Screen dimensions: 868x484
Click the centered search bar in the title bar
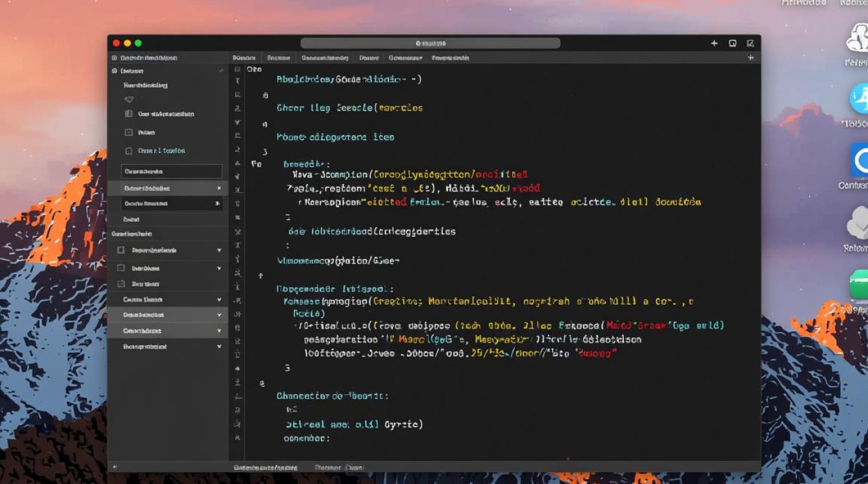coord(430,43)
